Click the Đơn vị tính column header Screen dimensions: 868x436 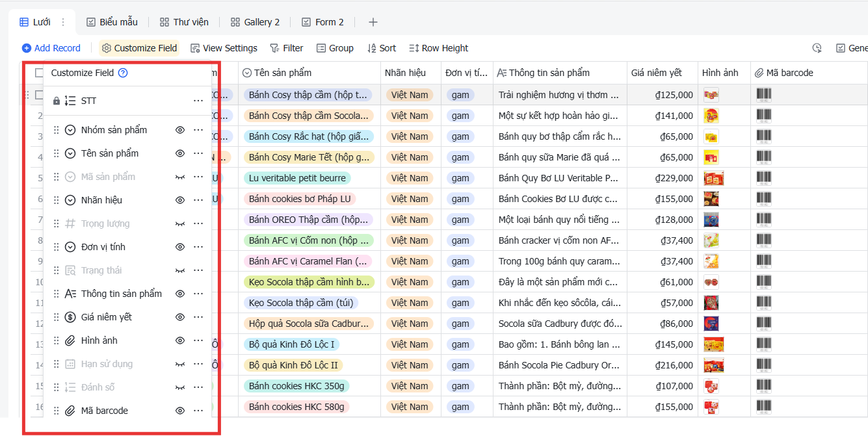click(x=467, y=73)
